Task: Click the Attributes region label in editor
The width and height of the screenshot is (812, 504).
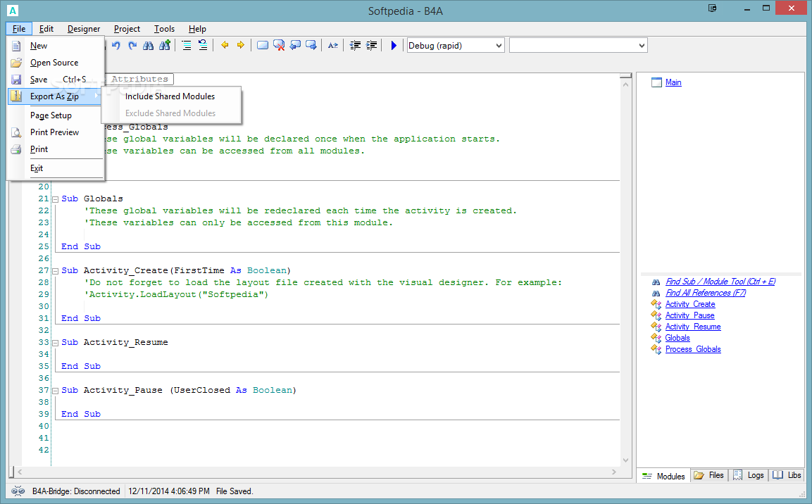Action: 140,79
